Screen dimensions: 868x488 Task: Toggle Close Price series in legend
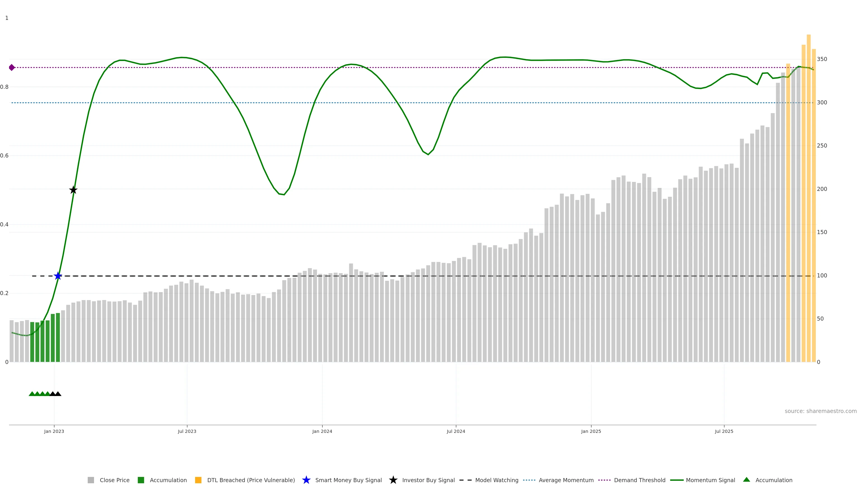[114, 480]
